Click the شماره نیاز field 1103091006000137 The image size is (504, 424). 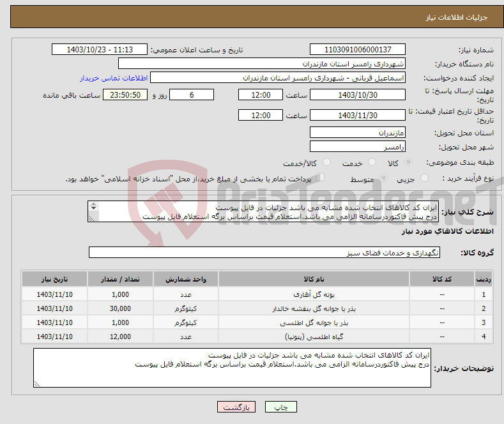tap(358, 49)
